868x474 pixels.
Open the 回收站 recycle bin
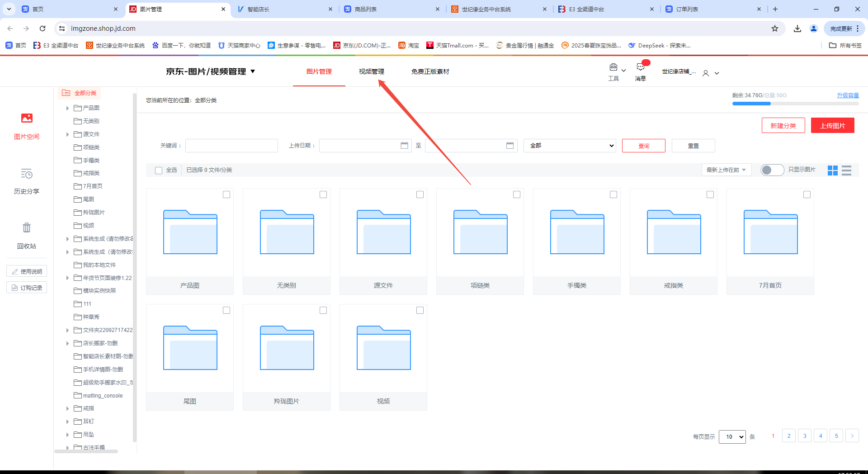click(x=27, y=228)
